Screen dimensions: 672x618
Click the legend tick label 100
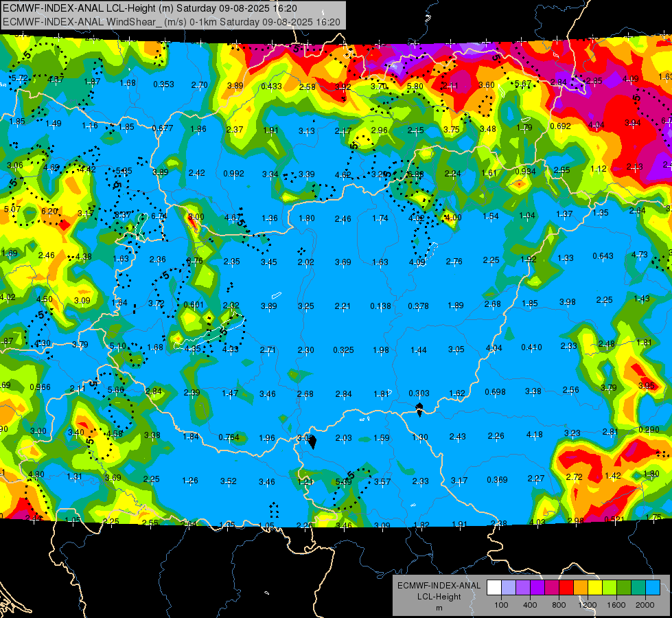point(501,605)
